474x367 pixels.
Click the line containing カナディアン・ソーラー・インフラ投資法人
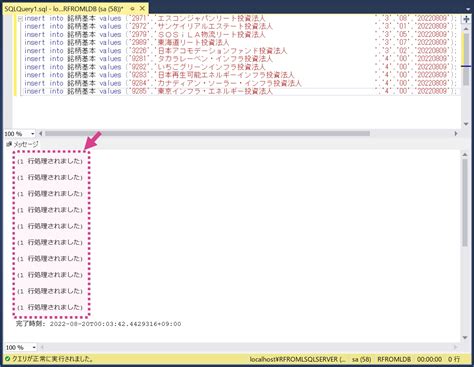[240, 83]
